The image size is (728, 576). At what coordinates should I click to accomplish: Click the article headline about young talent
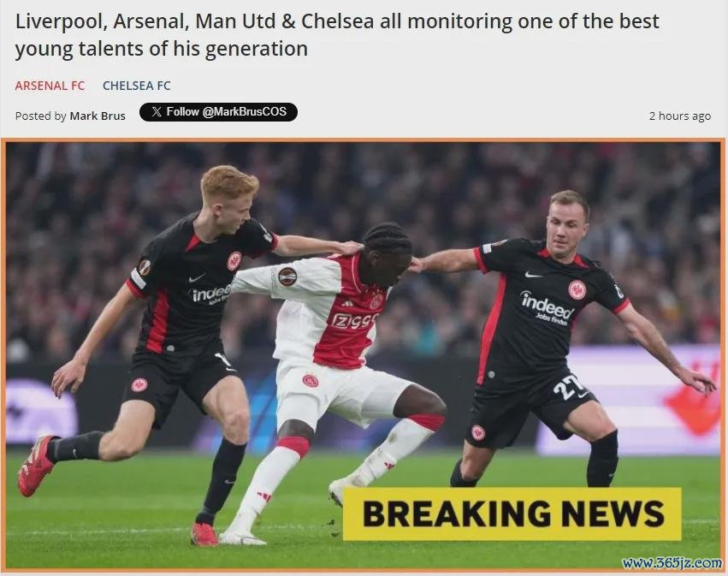pyautogui.click(x=337, y=35)
